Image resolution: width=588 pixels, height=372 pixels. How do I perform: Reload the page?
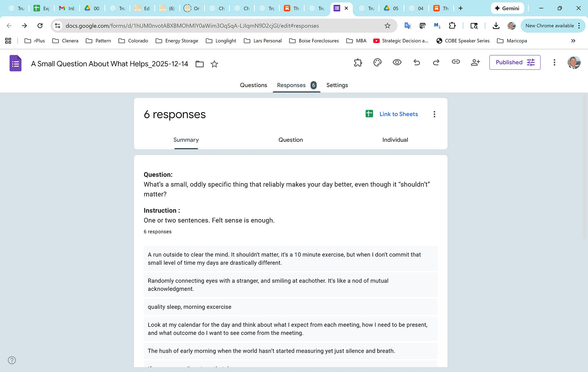40,25
